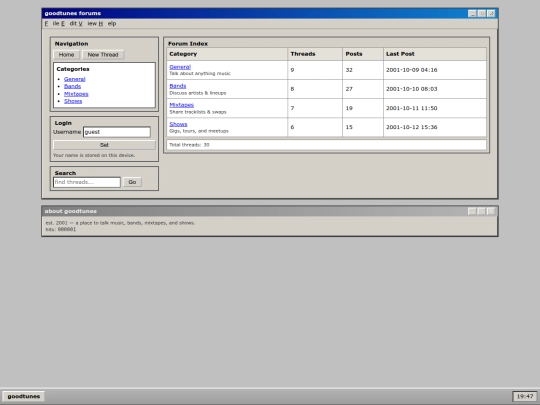Start a New Thread
This screenshot has width=540, height=405.
103,54
